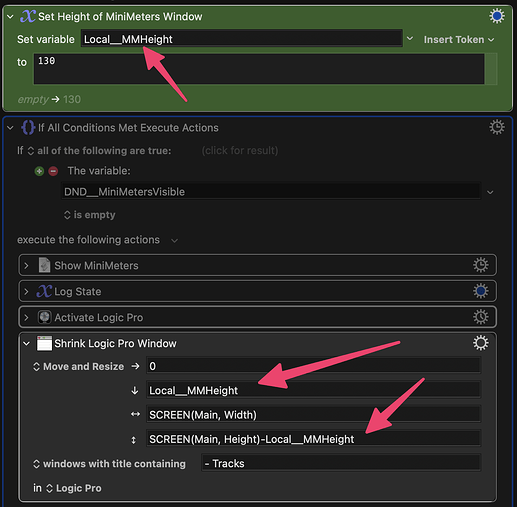
Task: Select the 'Log State' action title
Action: [78, 292]
